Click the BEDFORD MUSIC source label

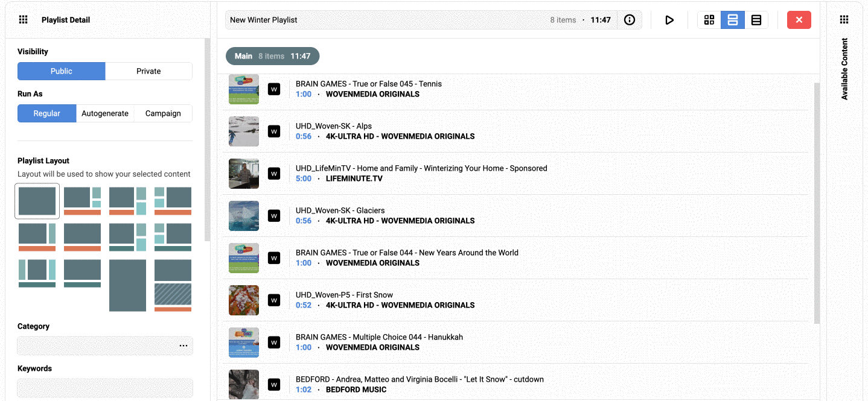(356, 390)
